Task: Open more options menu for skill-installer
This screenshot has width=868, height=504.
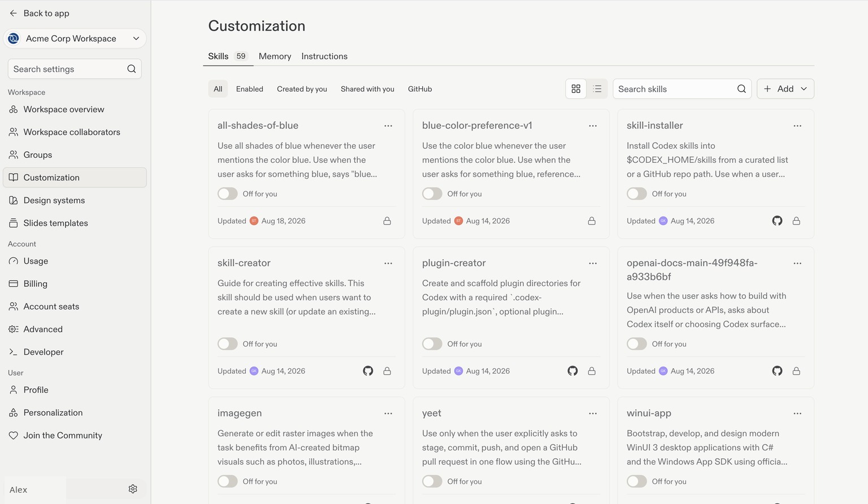Action: click(797, 126)
